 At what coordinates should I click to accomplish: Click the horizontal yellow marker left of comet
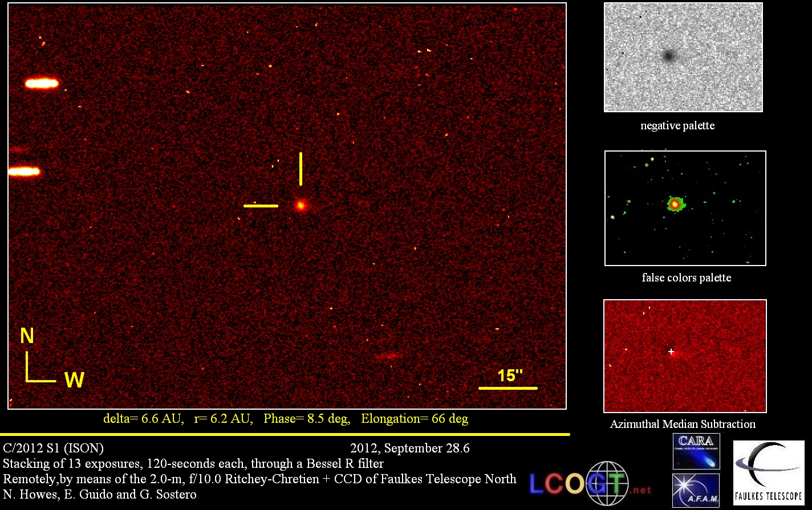[261, 206]
